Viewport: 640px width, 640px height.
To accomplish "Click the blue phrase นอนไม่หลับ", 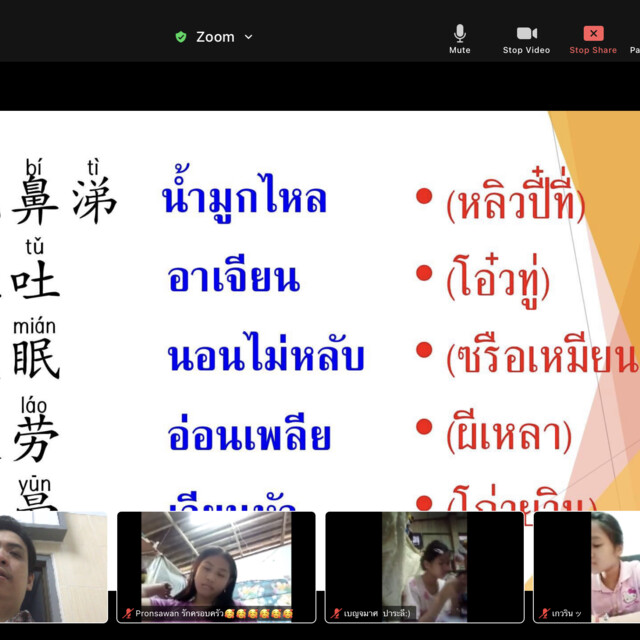I will pyautogui.click(x=265, y=357).
